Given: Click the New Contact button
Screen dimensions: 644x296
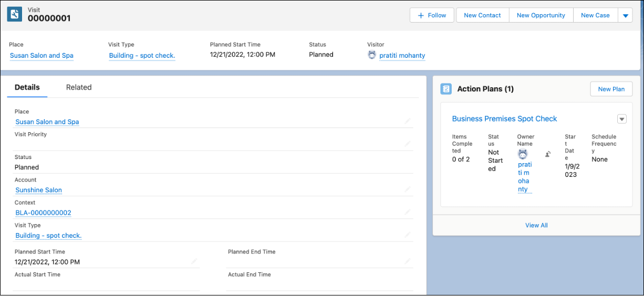Looking at the screenshot, I should point(482,15).
